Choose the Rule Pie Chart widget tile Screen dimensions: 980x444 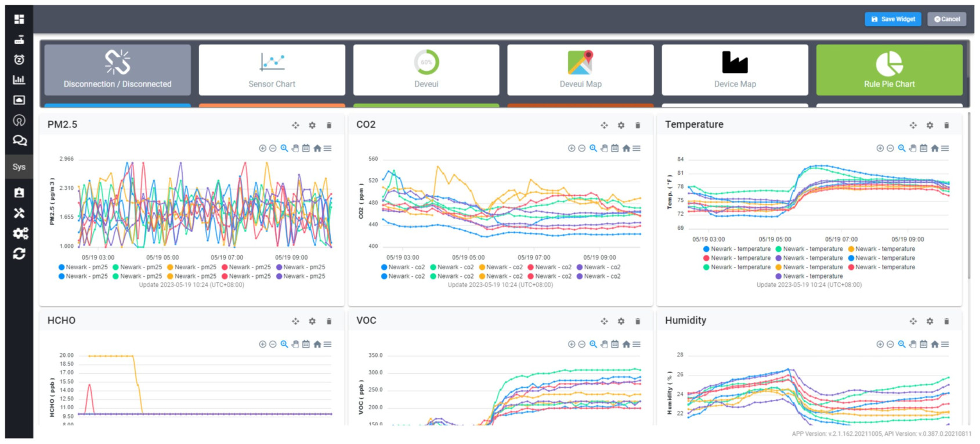pos(889,70)
